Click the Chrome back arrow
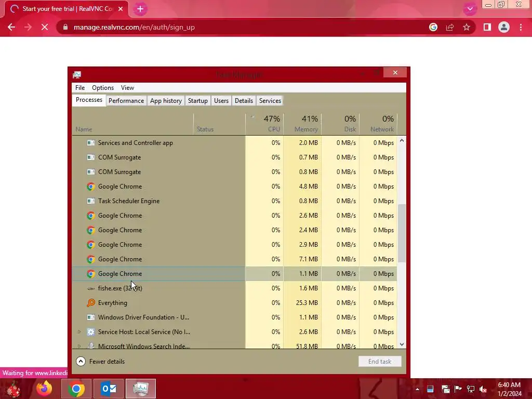 [11, 27]
